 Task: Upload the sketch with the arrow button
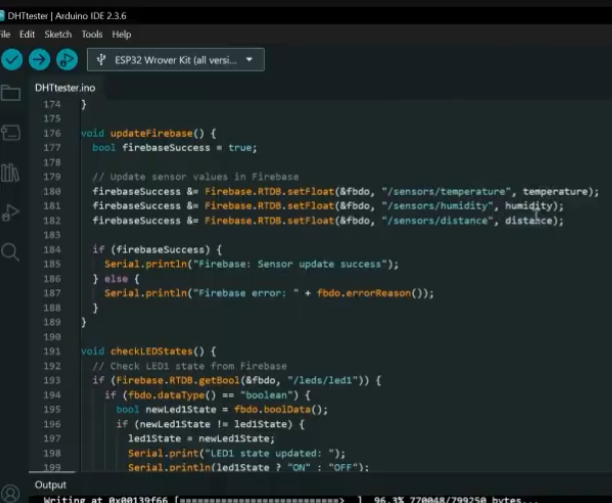click(x=39, y=60)
